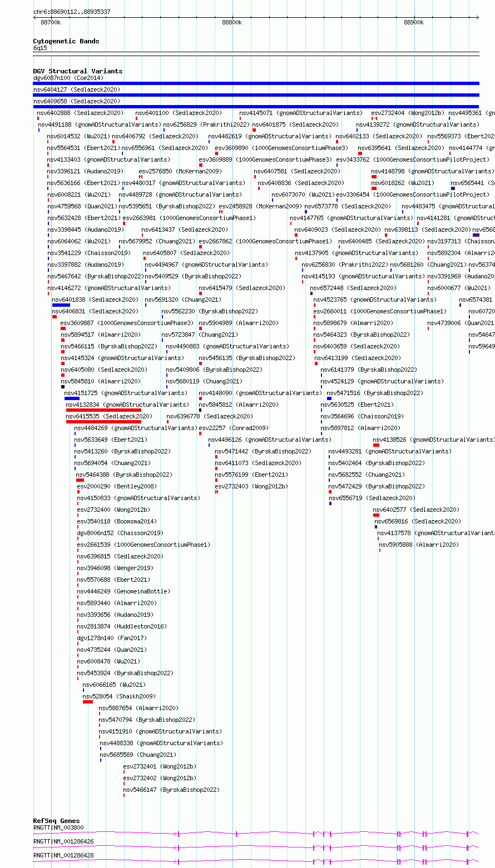Screen dimensions: 495x868
Task: Click the nsv5887654 (Almarri2020) label
Action: click(x=138, y=708)
